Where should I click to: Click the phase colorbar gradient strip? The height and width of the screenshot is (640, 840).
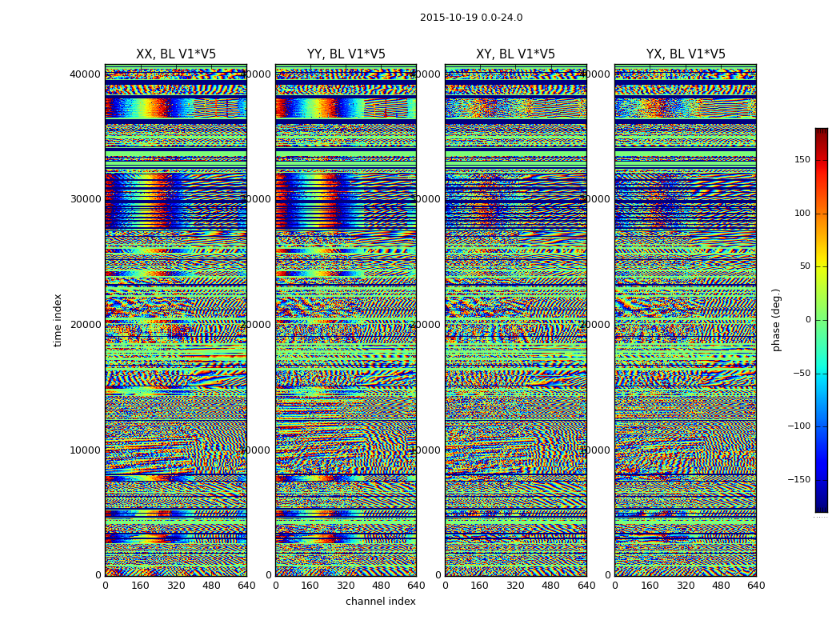[821, 320]
